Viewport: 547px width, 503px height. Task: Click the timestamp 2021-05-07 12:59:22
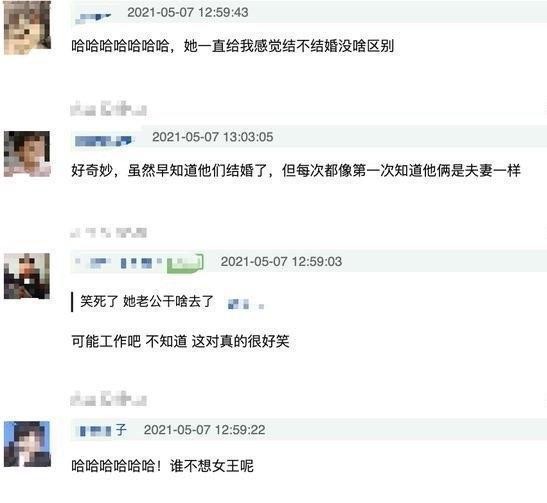pos(204,430)
